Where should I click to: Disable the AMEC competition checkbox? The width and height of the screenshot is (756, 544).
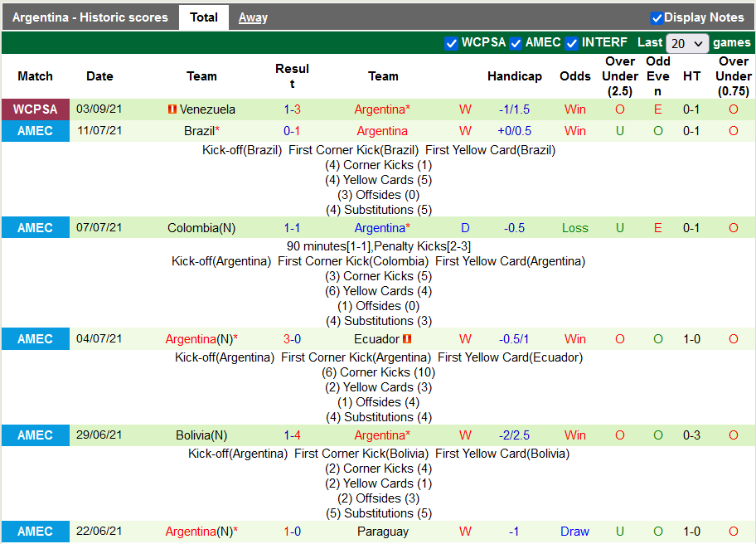tap(516, 43)
